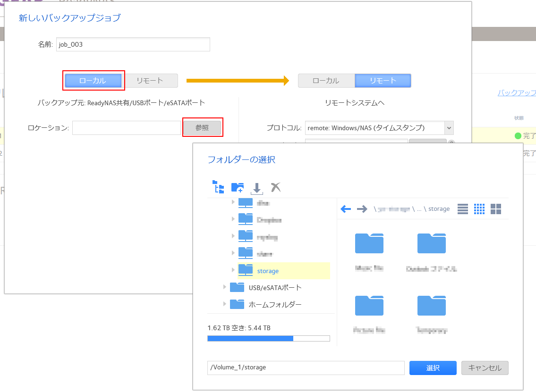Select the storage folder in tree
This screenshot has width=536, height=392.
tap(268, 271)
